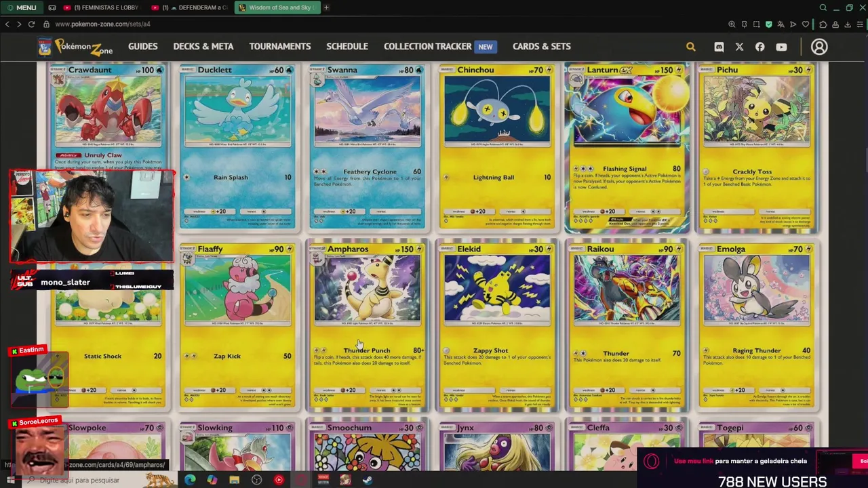Click the translate page icon
868x488 pixels.
point(781,24)
